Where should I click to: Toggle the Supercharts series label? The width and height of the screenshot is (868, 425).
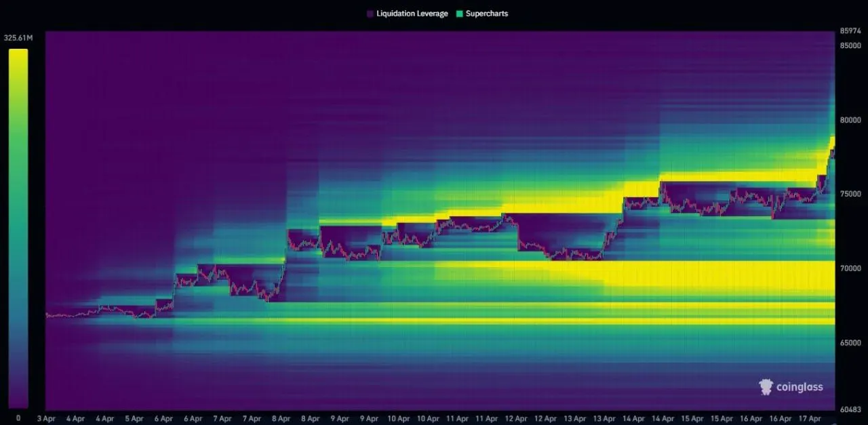tap(486, 14)
